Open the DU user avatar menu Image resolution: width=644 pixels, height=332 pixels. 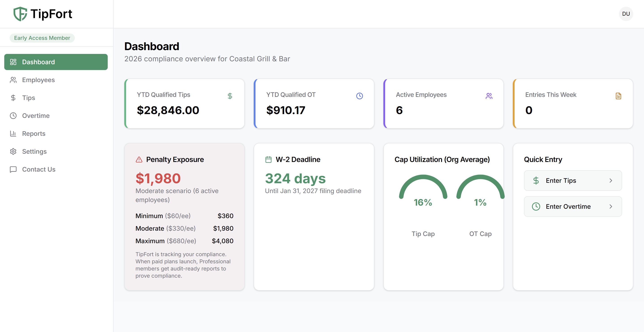click(626, 14)
